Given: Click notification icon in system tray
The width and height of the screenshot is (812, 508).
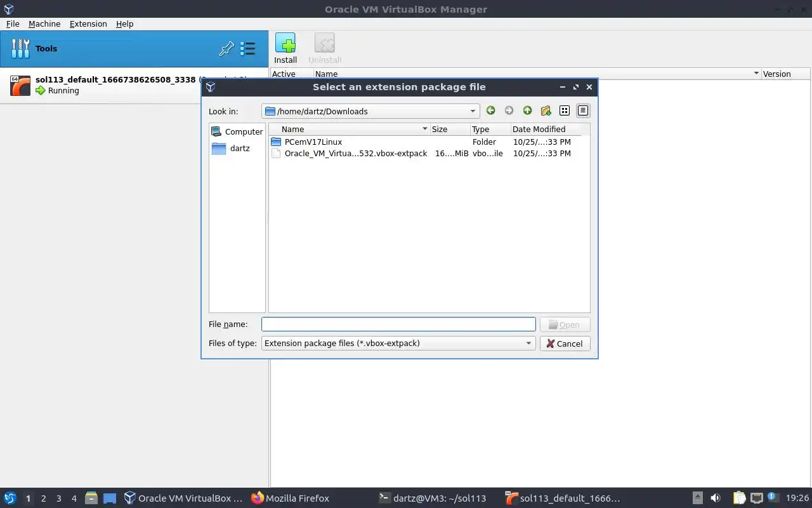Looking at the screenshot, I should click(773, 497).
